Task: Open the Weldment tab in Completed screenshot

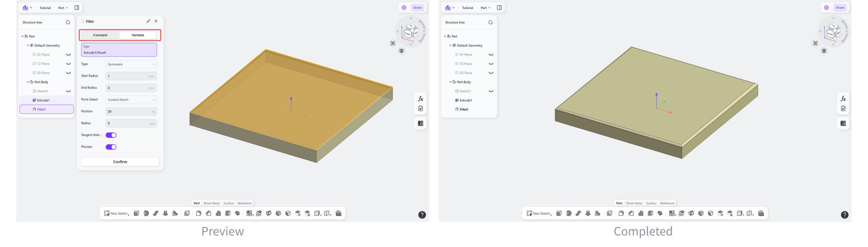Action: point(667,203)
